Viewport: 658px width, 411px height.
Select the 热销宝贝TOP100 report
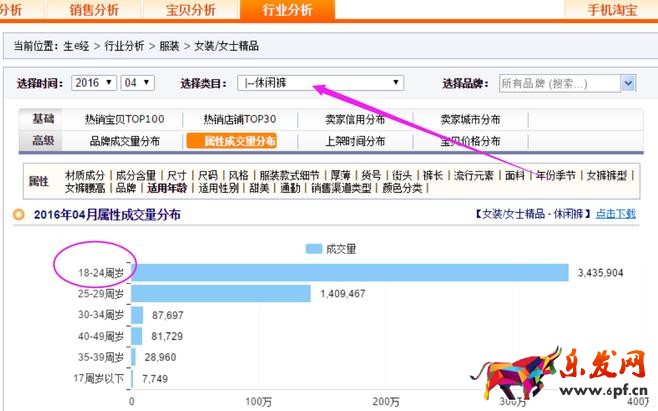125,119
